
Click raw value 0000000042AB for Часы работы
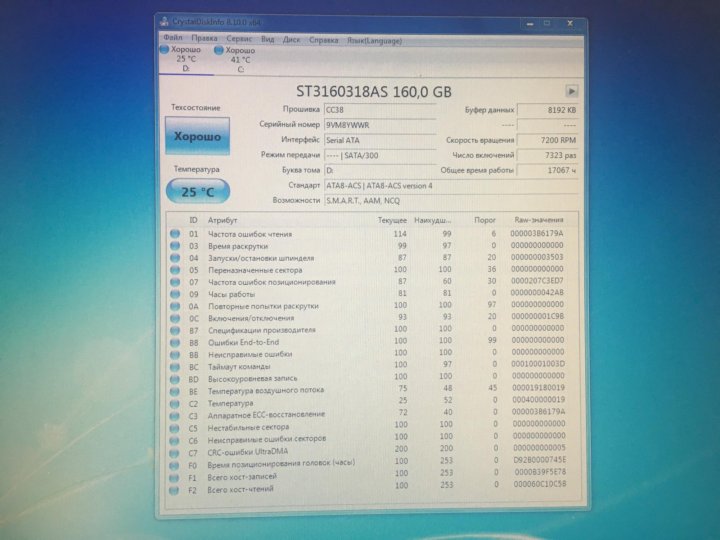point(537,292)
